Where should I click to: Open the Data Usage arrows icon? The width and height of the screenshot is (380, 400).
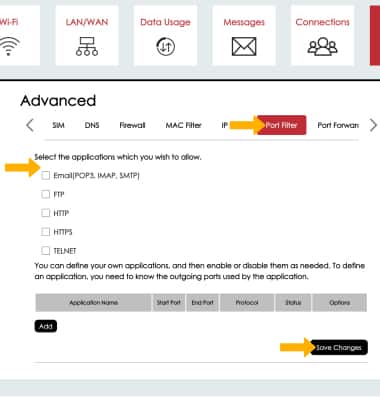click(165, 46)
